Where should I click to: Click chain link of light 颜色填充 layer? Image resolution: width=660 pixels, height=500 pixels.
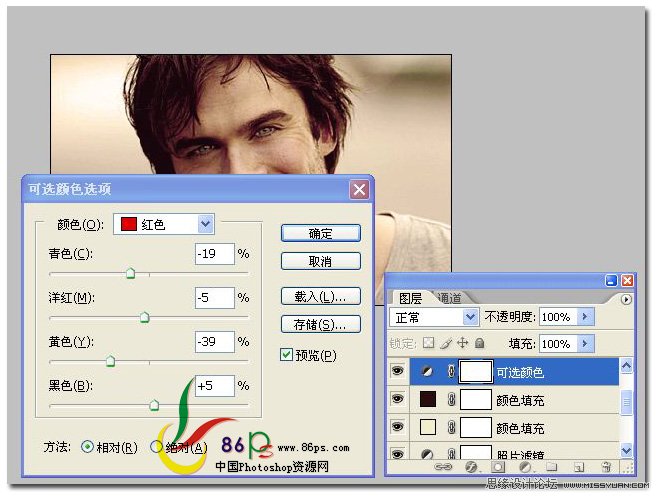(x=451, y=428)
